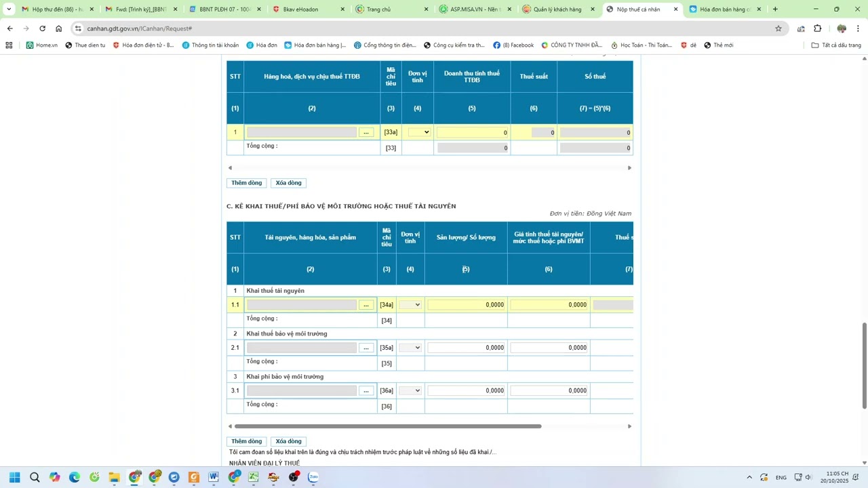Click Xóa dòng under the TTĐB table
868x488 pixels.
288,183
